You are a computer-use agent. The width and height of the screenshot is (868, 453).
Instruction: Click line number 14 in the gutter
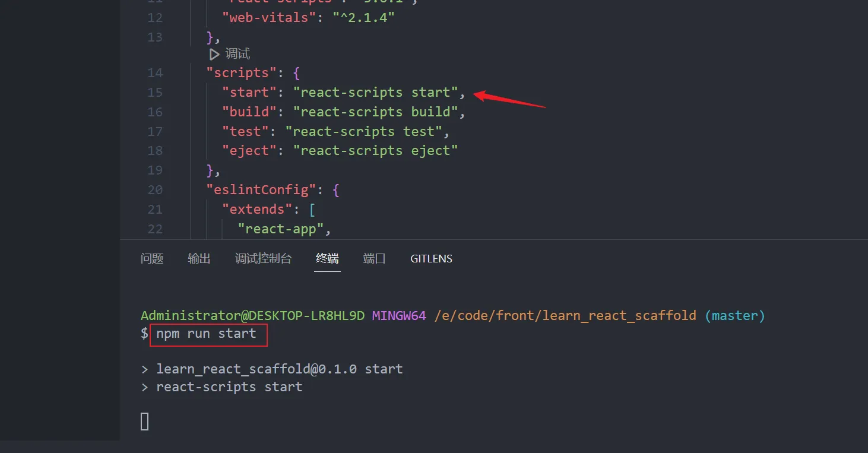tap(155, 73)
